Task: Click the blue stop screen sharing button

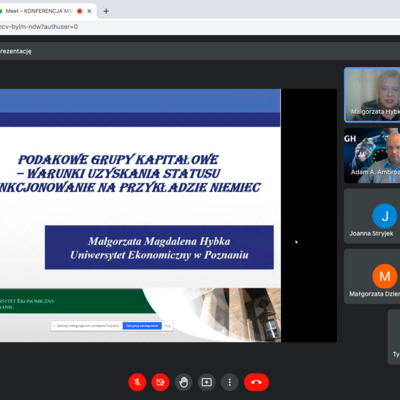Action: 142,326
